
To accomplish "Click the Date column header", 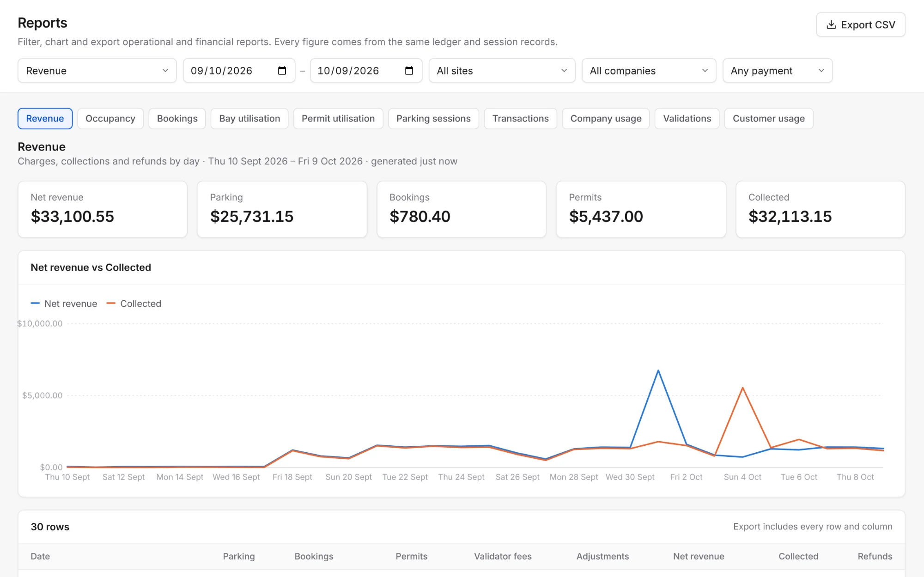I will pos(40,556).
